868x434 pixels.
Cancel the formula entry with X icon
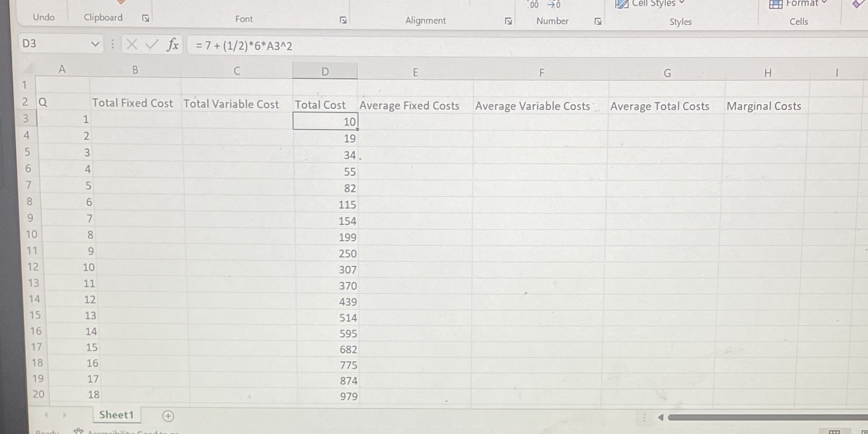click(132, 45)
